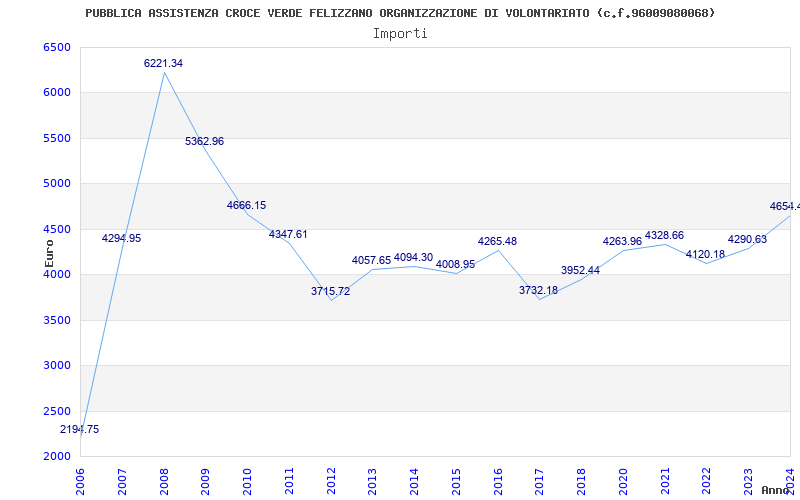The width and height of the screenshot is (800, 500).
Task: Click the 4094.30 data label
Action: [x=413, y=257]
